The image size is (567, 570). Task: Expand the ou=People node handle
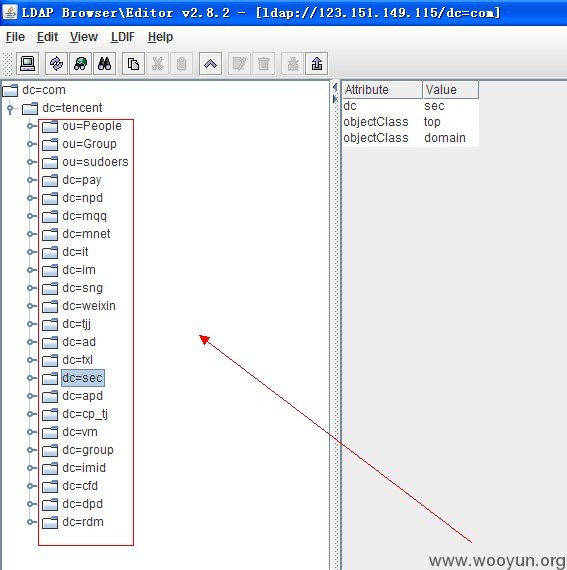click(x=32, y=126)
